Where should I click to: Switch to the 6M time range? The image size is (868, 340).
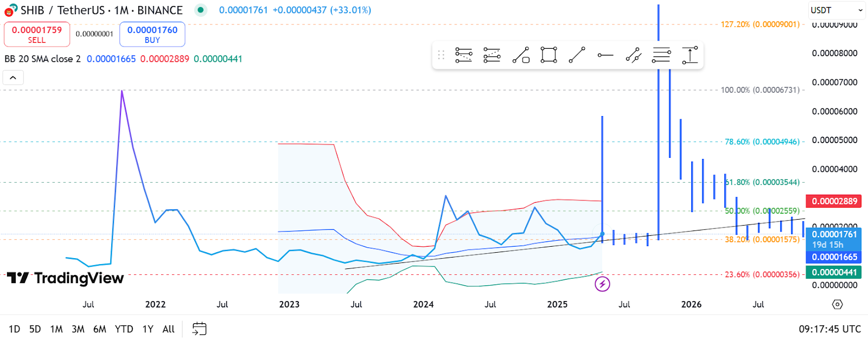coord(100,329)
